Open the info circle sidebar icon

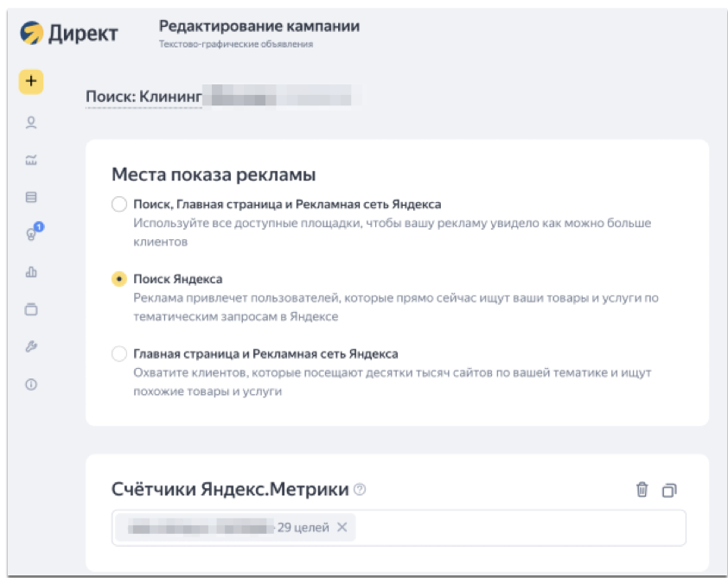pos(31,384)
